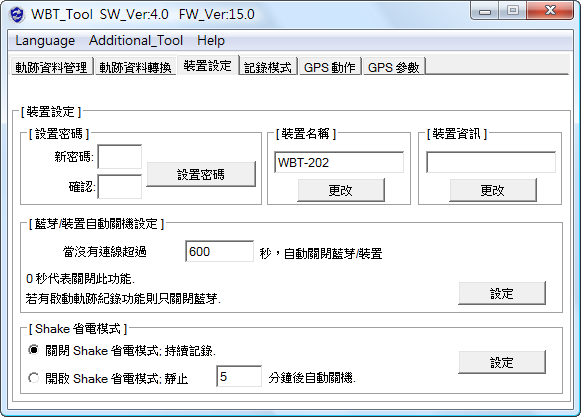Click 更改 button under 裝置資訊
Screen dimensions: 581x417
[493, 190]
